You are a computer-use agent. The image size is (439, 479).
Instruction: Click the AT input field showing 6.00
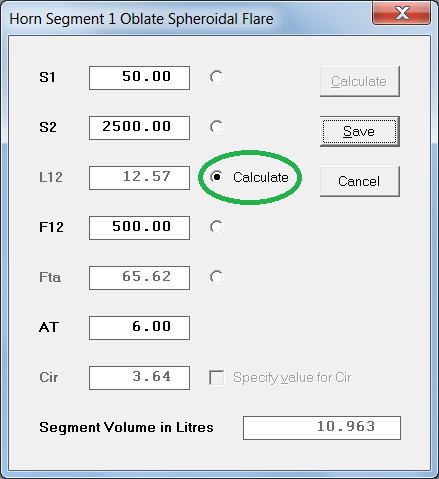click(139, 328)
